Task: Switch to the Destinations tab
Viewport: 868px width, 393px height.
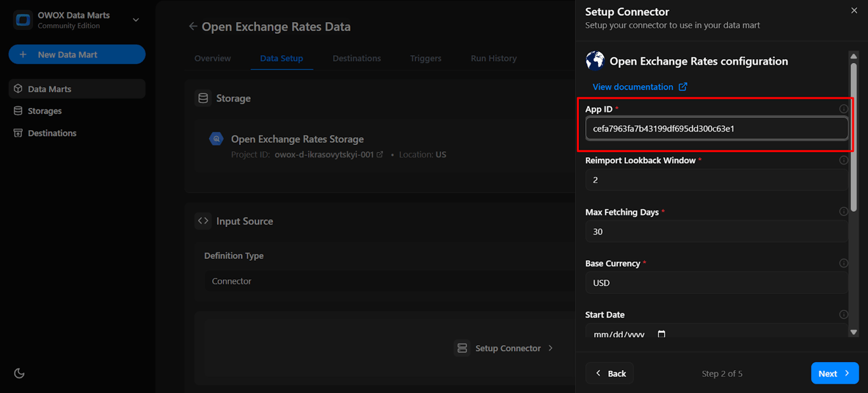Action: tap(356, 58)
